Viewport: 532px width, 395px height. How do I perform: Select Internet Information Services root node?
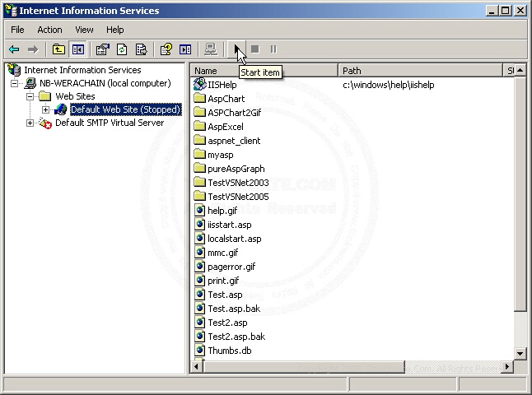tap(82, 70)
